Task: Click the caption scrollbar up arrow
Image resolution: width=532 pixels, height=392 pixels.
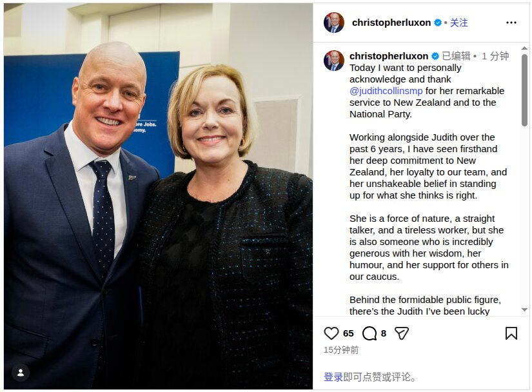Action: point(524,48)
